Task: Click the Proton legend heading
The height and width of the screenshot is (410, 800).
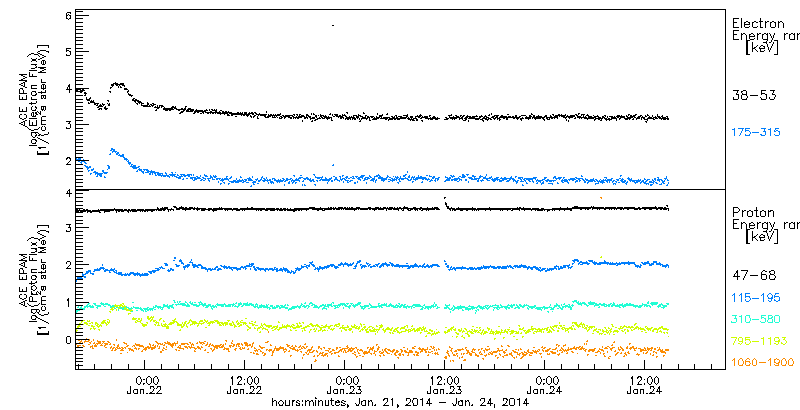Action: click(753, 213)
